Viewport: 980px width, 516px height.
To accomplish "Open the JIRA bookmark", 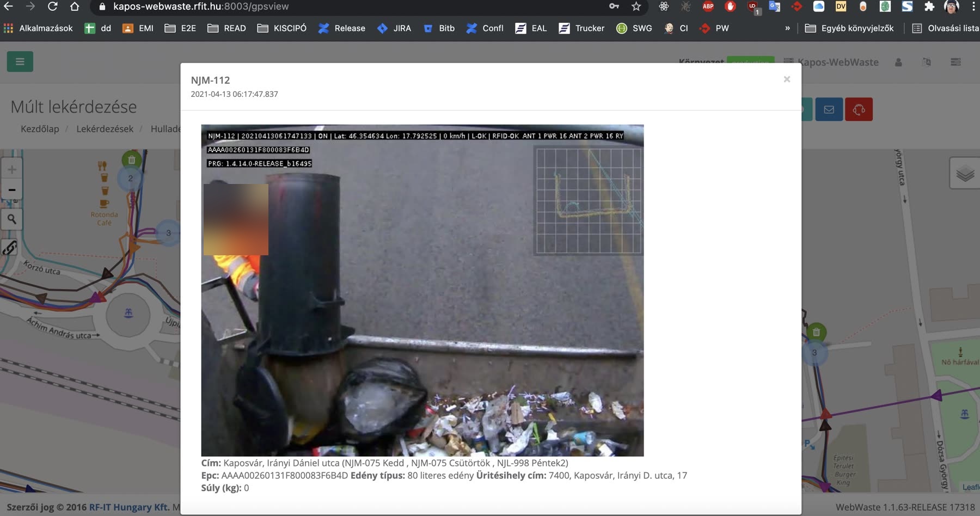I will (394, 28).
